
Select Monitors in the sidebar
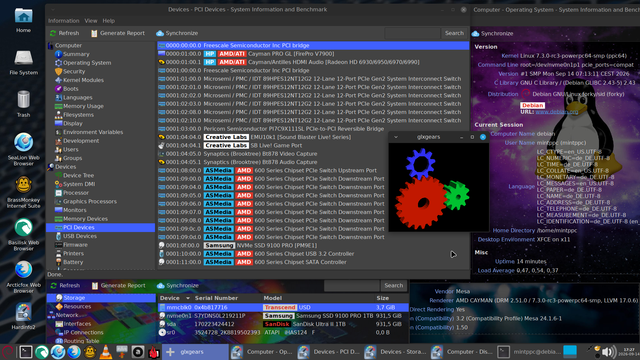coord(74,210)
